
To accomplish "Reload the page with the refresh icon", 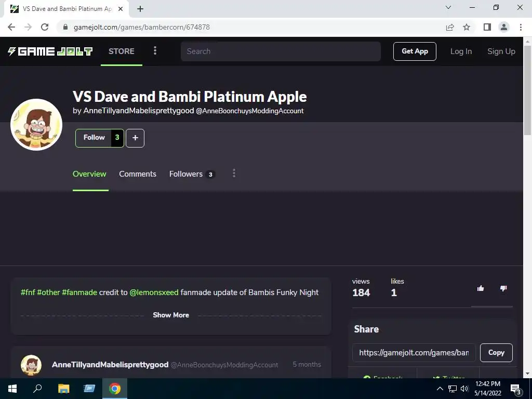I will [x=45, y=27].
